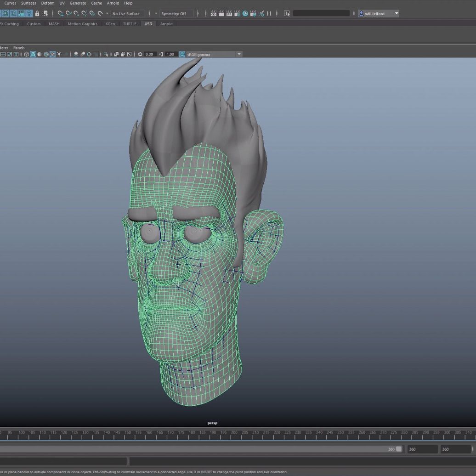Click the gamma value field showing 1.00

[170, 54]
